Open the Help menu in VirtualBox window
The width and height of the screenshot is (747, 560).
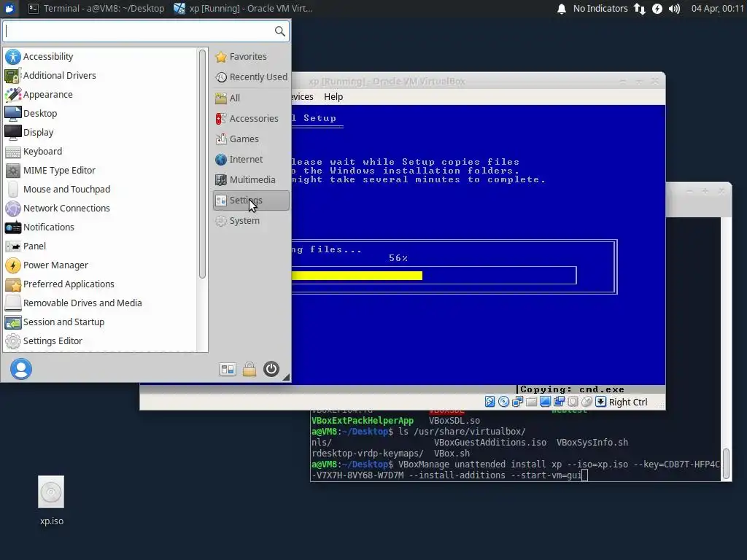pos(333,97)
